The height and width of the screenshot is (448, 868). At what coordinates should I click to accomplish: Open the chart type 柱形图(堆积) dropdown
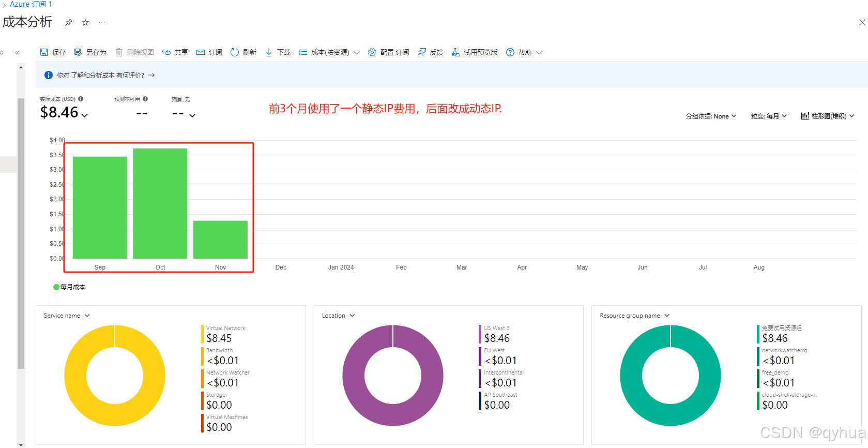pyautogui.click(x=828, y=116)
